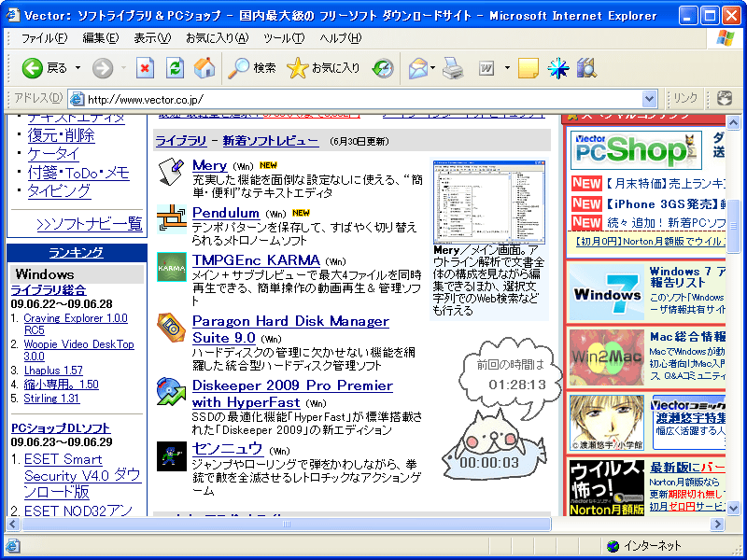Image resolution: width=747 pixels, height=560 pixels.
Task: Click the blue star-burst toolbar icon
Action: pyautogui.click(x=557, y=68)
